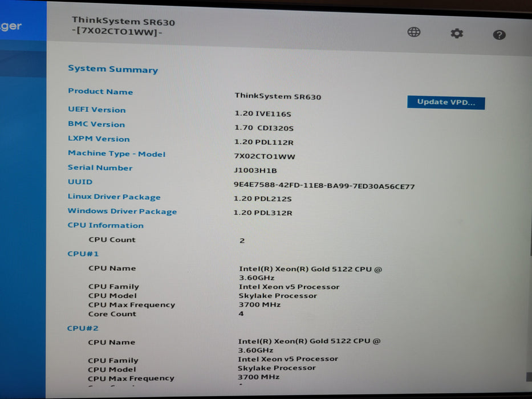Click CPU#1 Core Count value 4
Image resolution: width=532 pixels, height=399 pixels.
241,313
